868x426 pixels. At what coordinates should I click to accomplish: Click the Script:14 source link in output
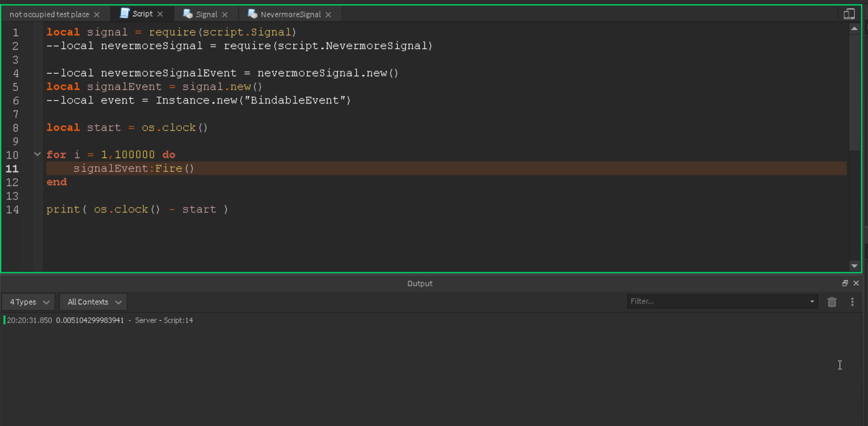tap(178, 320)
